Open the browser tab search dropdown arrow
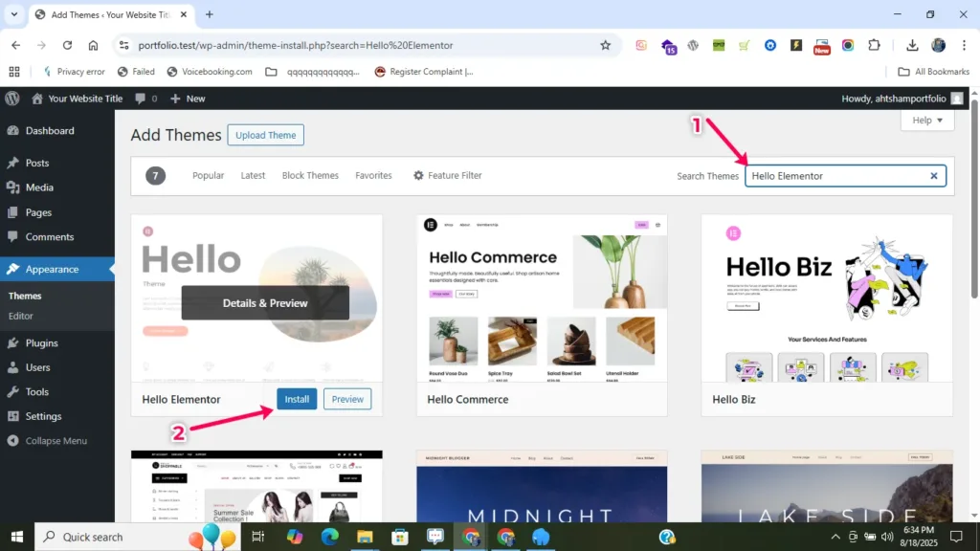 pos(13,14)
